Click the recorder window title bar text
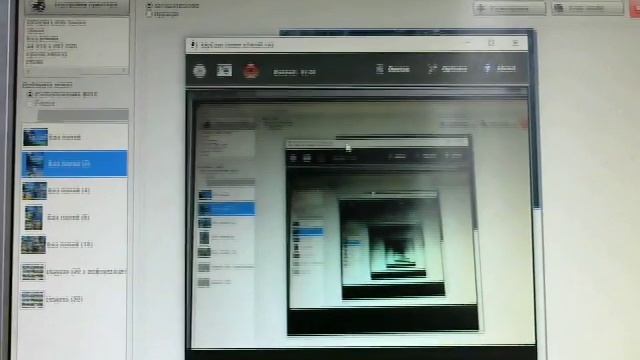 click(x=237, y=45)
